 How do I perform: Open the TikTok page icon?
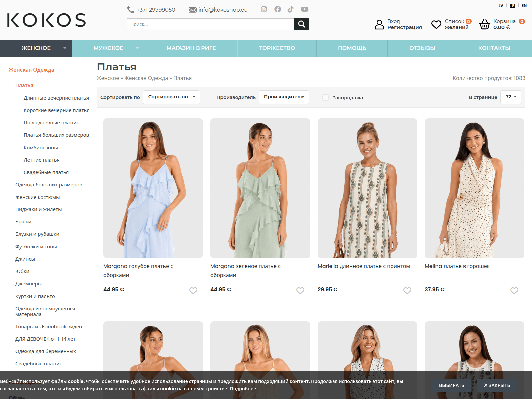pyautogui.click(x=291, y=9)
